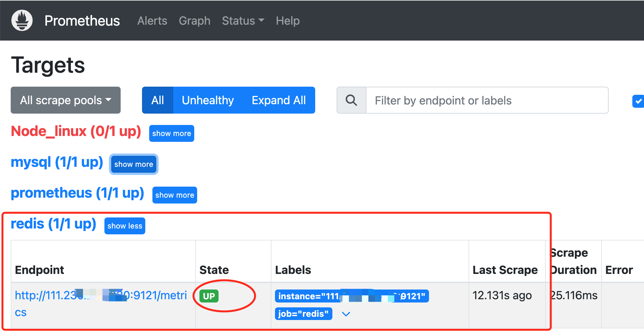
Task: Click the Error column header
Action: click(619, 270)
